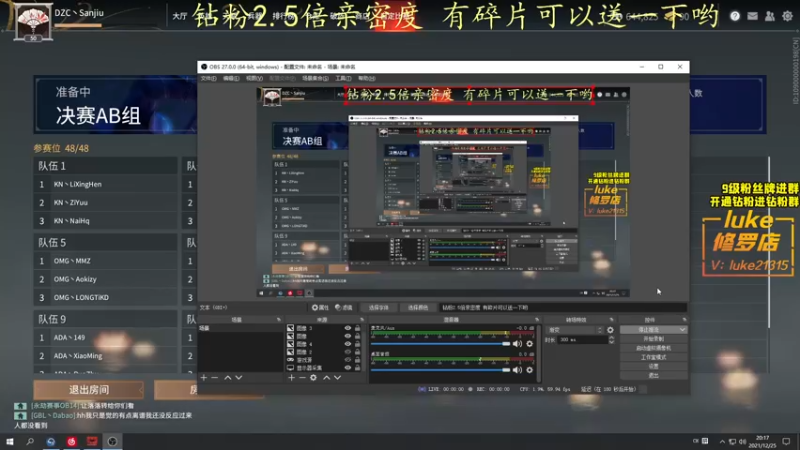Viewport: 800px width, 450px height.
Task: Adjust the 桌面音频 volume slider
Action: [441, 369]
